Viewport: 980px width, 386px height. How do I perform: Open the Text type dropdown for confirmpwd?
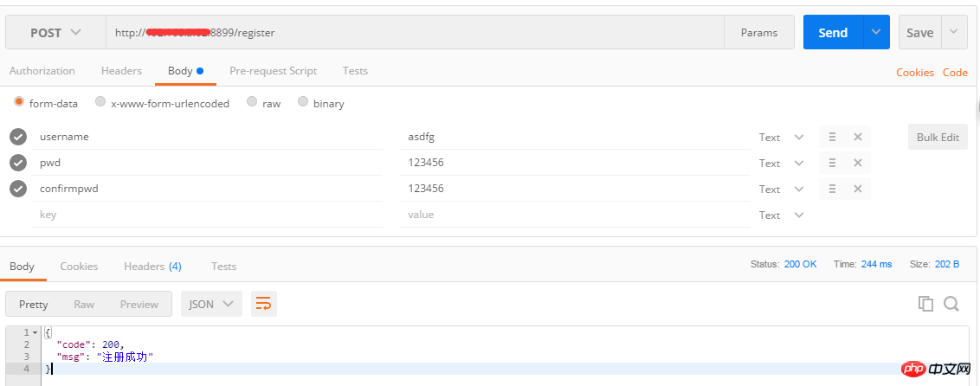pyautogui.click(x=781, y=190)
